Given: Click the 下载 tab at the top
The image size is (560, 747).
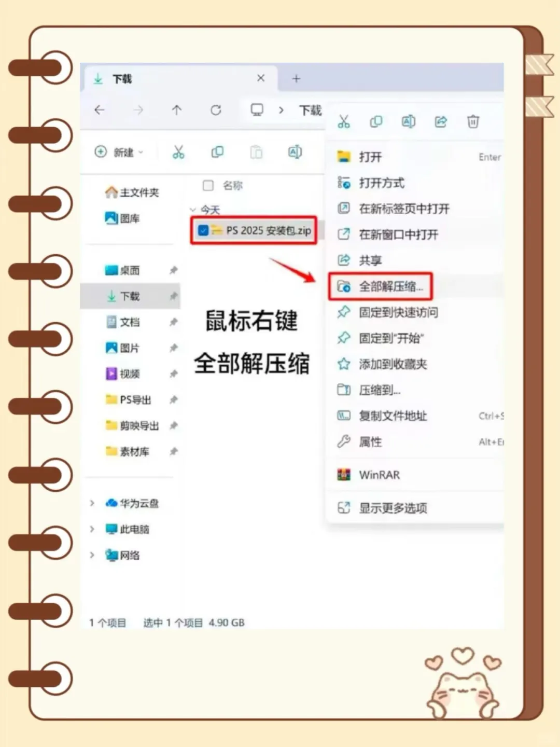Looking at the screenshot, I should click(122, 78).
